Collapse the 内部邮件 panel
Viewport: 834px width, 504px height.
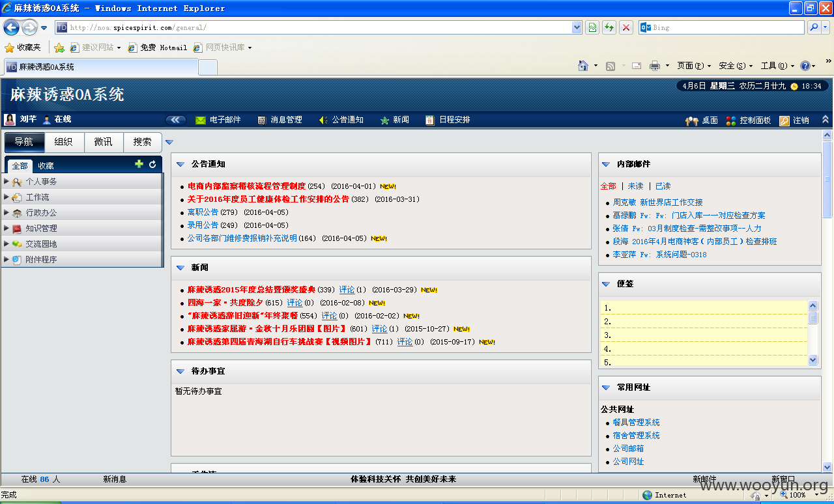pyautogui.click(x=606, y=164)
